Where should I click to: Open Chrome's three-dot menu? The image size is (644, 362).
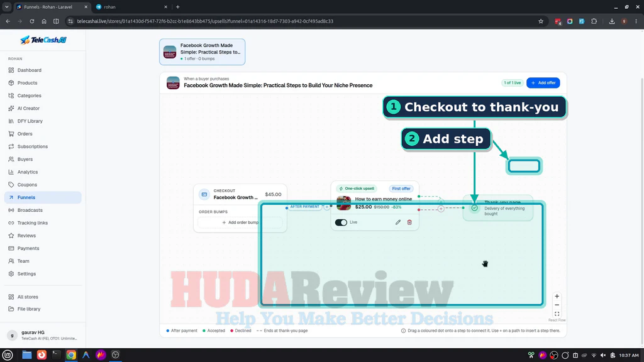[x=636, y=21]
